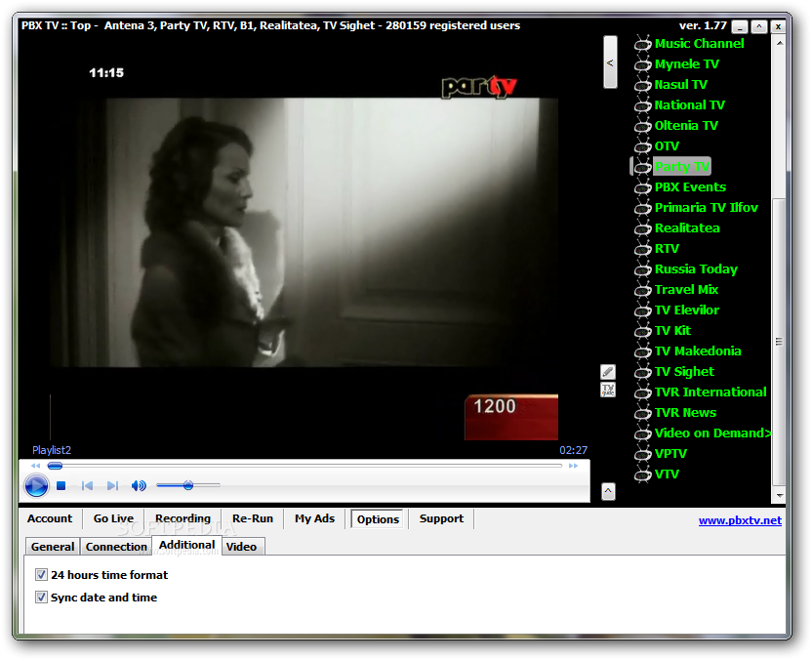Collapse channel list with < button
The height and width of the screenshot is (660, 812).
(x=610, y=62)
